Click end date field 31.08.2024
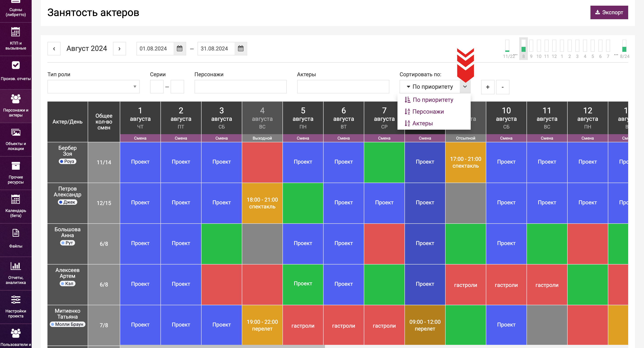Screen dimensions: 644x348 pyautogui.click(x=216, y=49)
